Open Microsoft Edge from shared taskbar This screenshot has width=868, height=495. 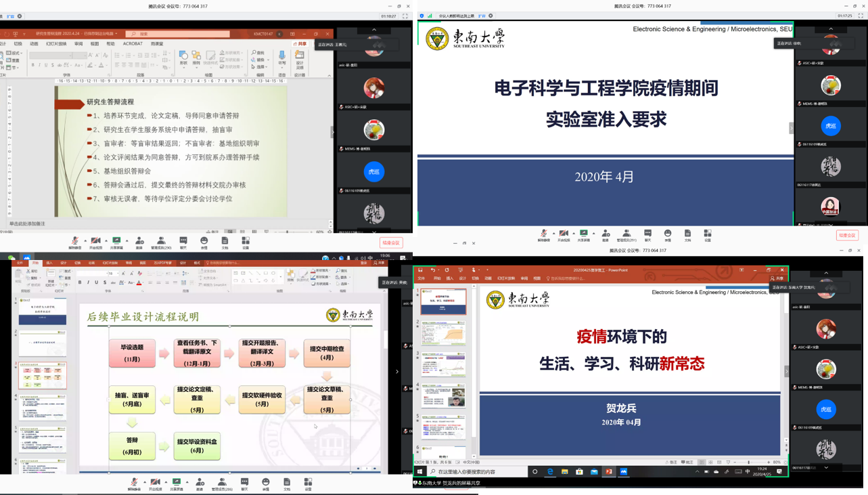pos(551,472)
